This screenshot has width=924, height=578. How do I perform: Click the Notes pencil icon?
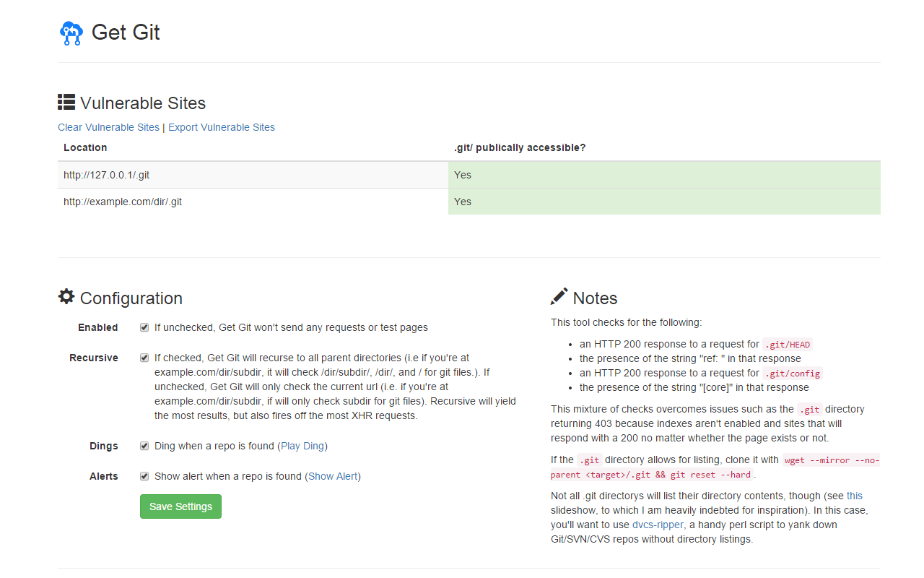pos(559,296)
